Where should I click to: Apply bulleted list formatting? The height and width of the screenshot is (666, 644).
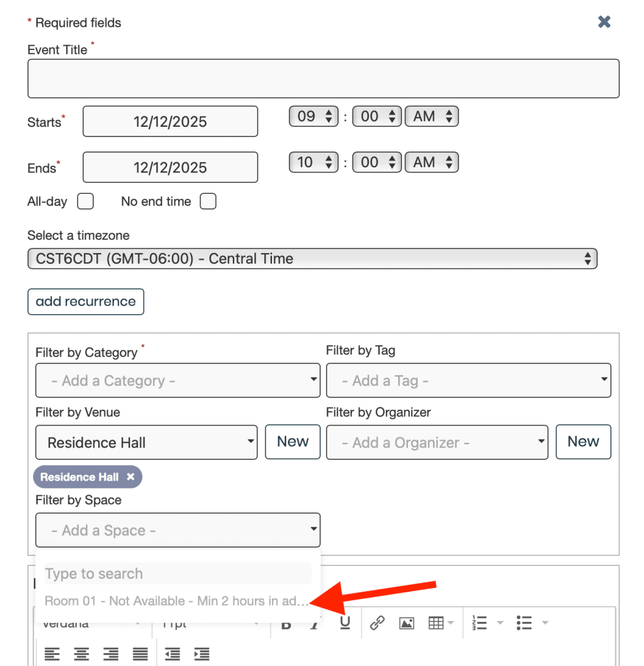pyautogui.click(x=524, y=623)
